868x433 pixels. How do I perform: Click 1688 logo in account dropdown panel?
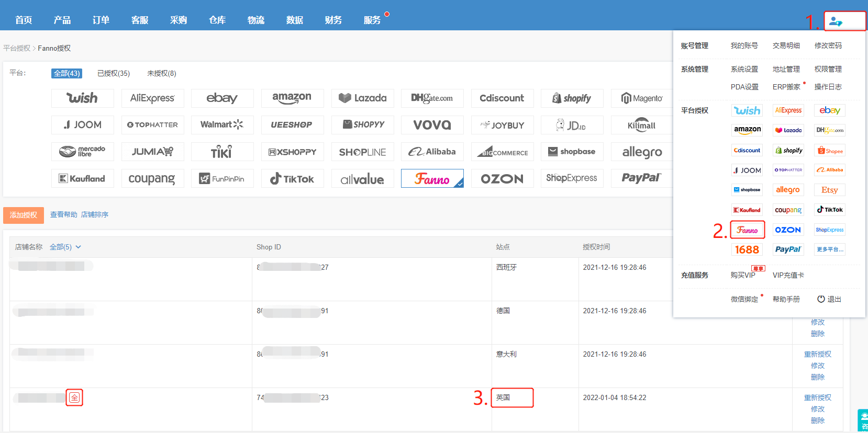(x=747, y=249)
